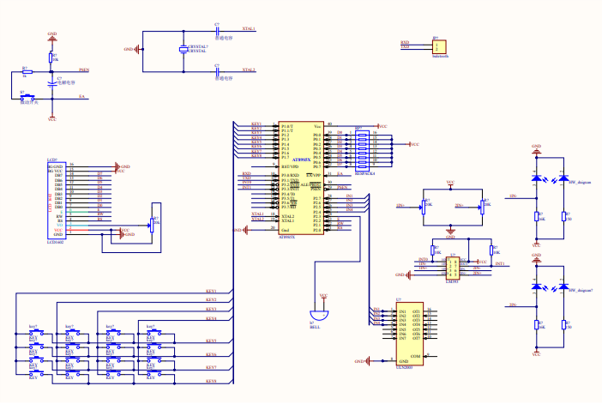602x403 pixels.
Task: Select the AT89S5X microcontroller chip body
Action: click(x=301, y=178)
